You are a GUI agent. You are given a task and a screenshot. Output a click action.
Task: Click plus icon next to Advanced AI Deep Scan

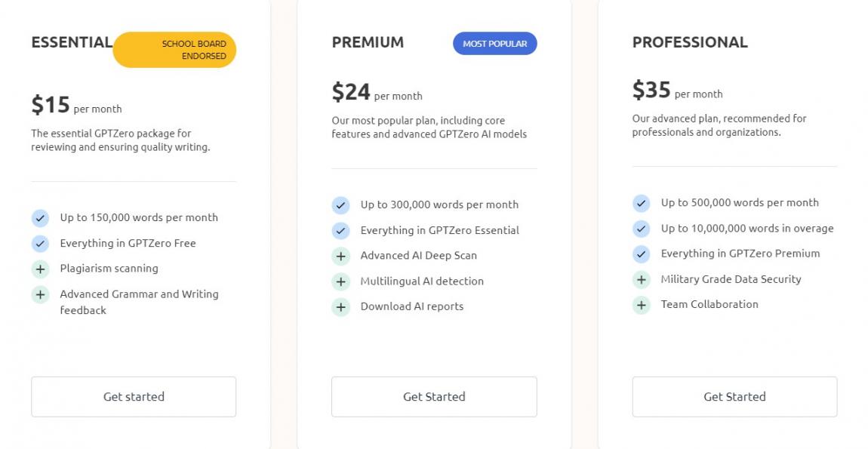click(x=341, y=256)
